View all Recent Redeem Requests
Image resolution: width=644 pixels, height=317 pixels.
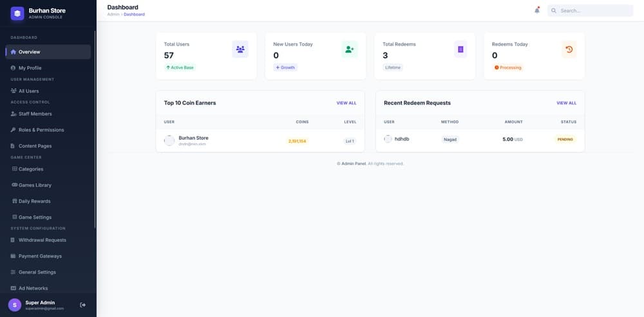pyautogui.click(x=566, y=103)
